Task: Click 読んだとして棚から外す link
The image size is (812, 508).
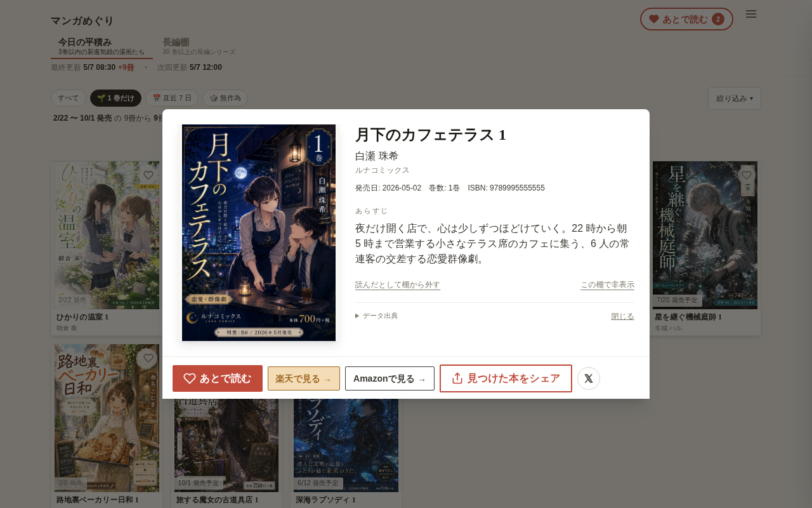Action: [398, 284]
